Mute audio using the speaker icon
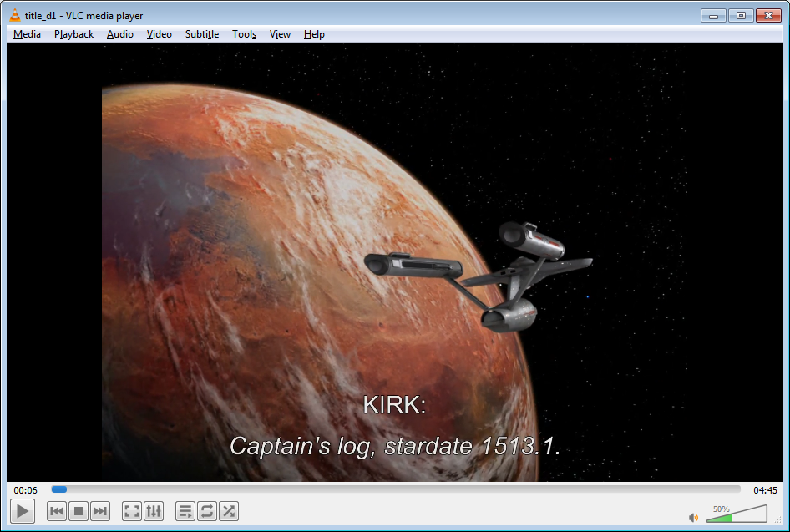790x532 pixels. pyautogui.click(x=693, y=518)
